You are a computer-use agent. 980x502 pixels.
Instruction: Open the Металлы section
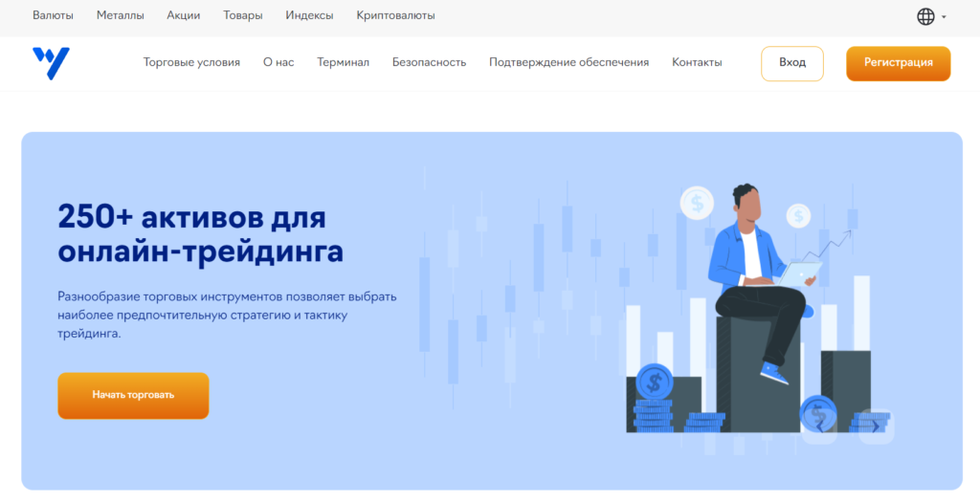coord(120,15)
